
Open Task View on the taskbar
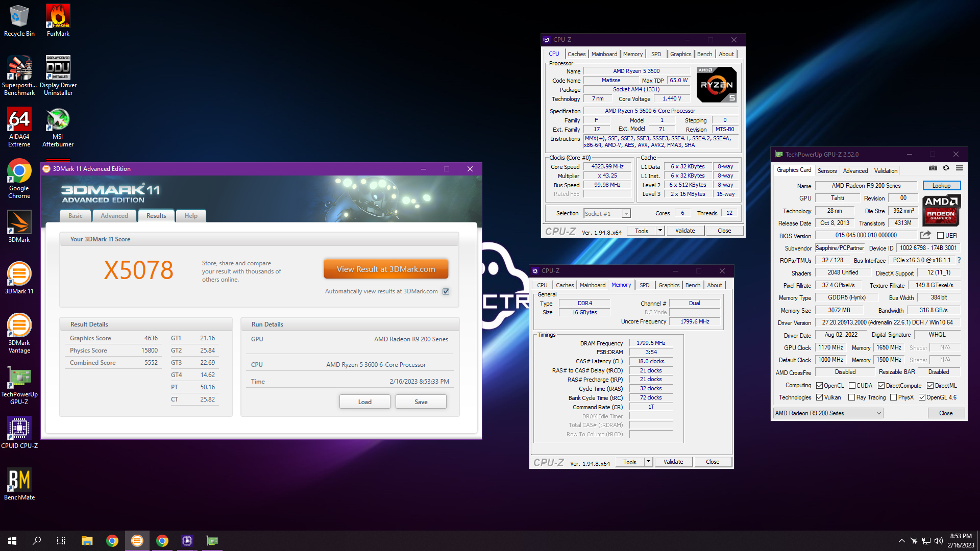[x=61, y=541]
